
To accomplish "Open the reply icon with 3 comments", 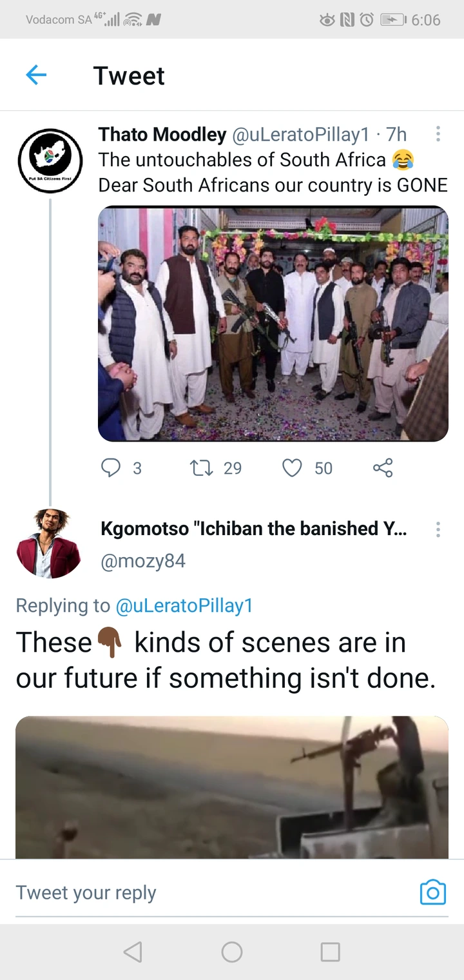I will [x=111, y=467].
